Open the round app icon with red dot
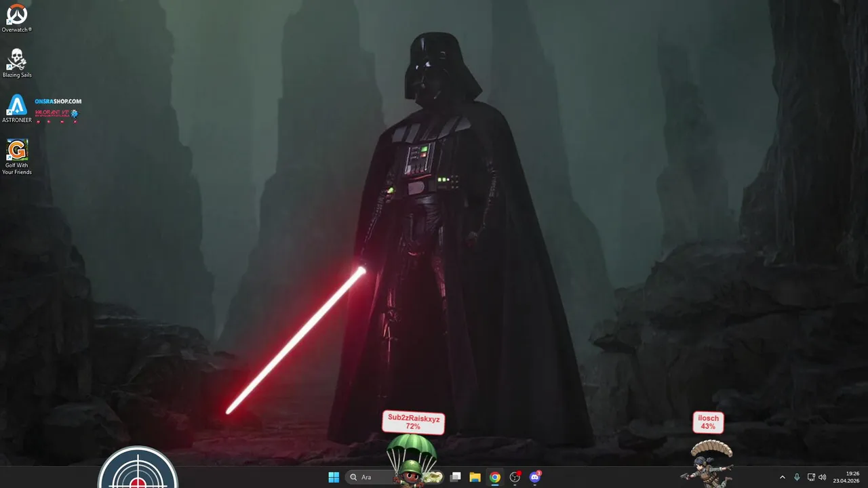 (x=515, y=477)
